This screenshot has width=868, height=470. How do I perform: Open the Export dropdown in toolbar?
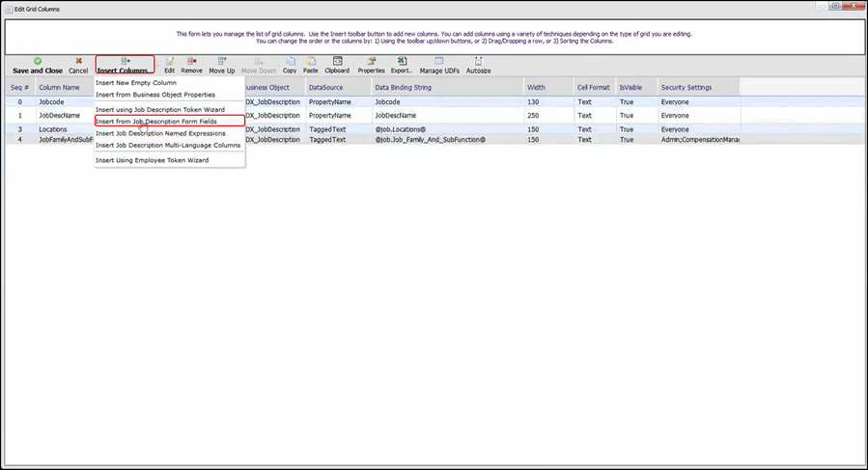tap(402, 66)
